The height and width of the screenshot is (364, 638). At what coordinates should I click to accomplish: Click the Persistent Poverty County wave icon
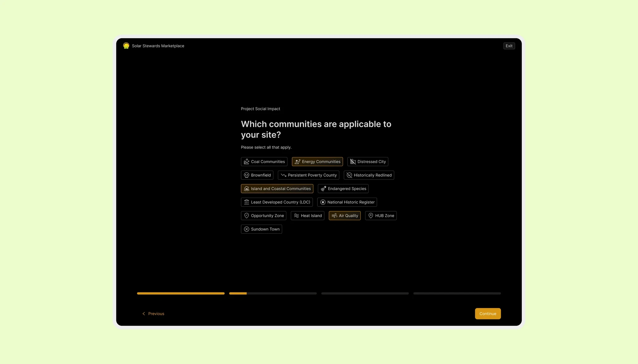click(283, 175)
